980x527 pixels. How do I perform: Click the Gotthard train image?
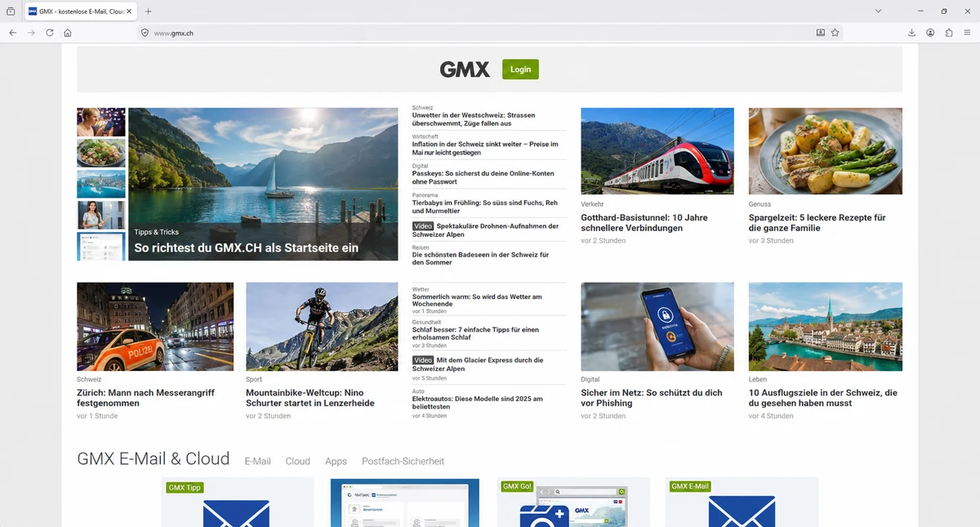click(657, 151)
